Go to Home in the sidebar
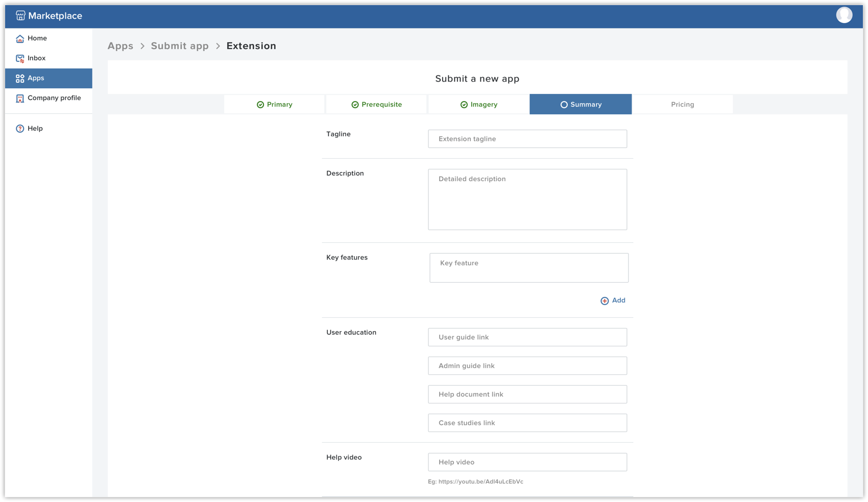The width and height of the screenshot is (868, 502). [49, 38]
